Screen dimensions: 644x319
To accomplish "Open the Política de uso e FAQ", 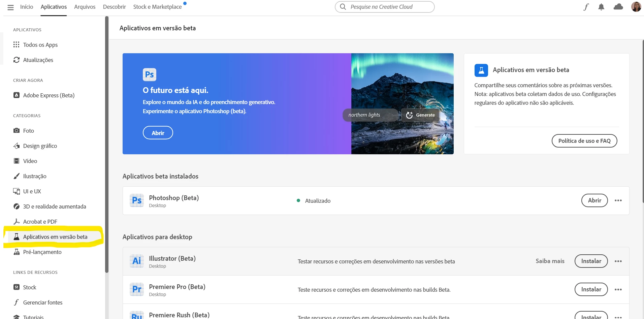I will pos(584,141).
